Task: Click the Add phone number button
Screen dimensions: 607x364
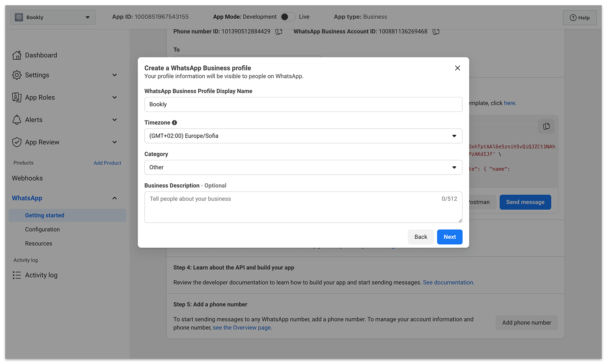Action: coord(526,323)
